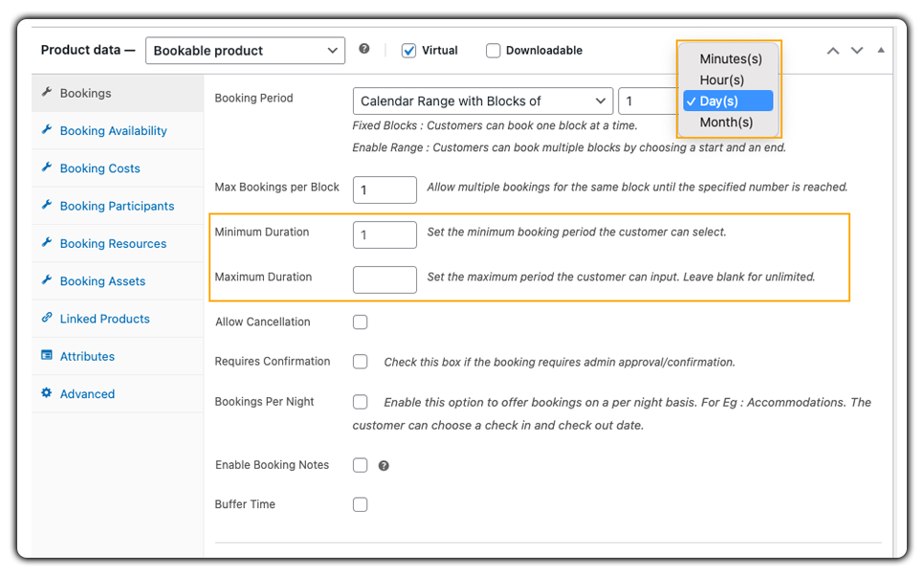This screenshot has height=574, width=924.
Task: Click the Bookings wrench icon
Action: click(x=47, y=92)
